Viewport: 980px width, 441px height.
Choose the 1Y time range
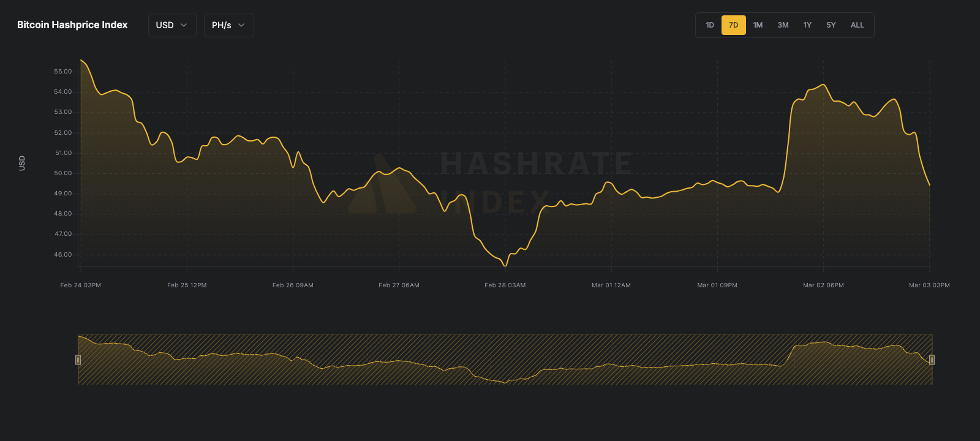tap(807, 25)
